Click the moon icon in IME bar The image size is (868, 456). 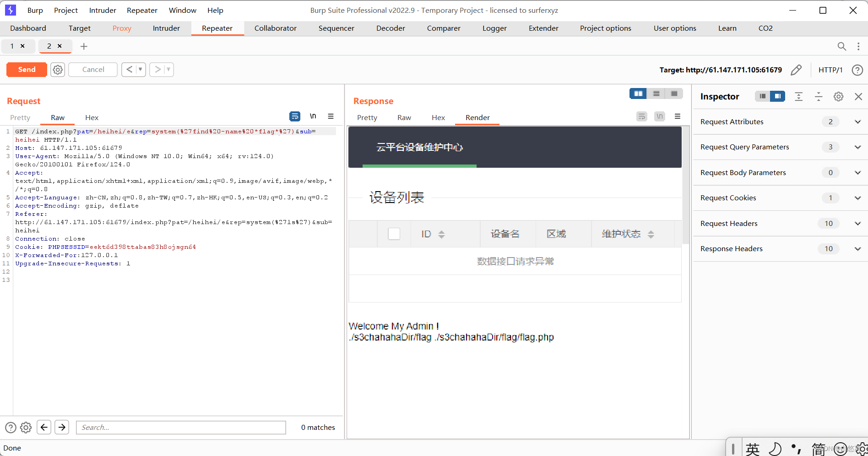point(775,449)
